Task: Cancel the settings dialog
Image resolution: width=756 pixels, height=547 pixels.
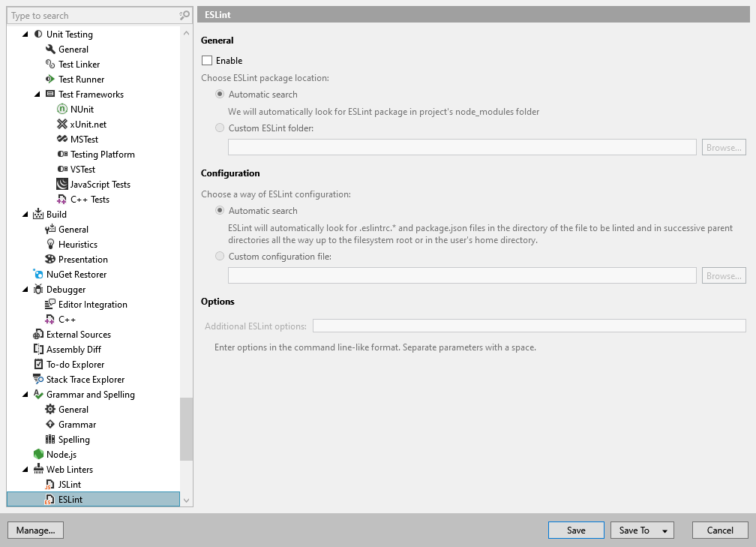Action: [x=719, y=530]
